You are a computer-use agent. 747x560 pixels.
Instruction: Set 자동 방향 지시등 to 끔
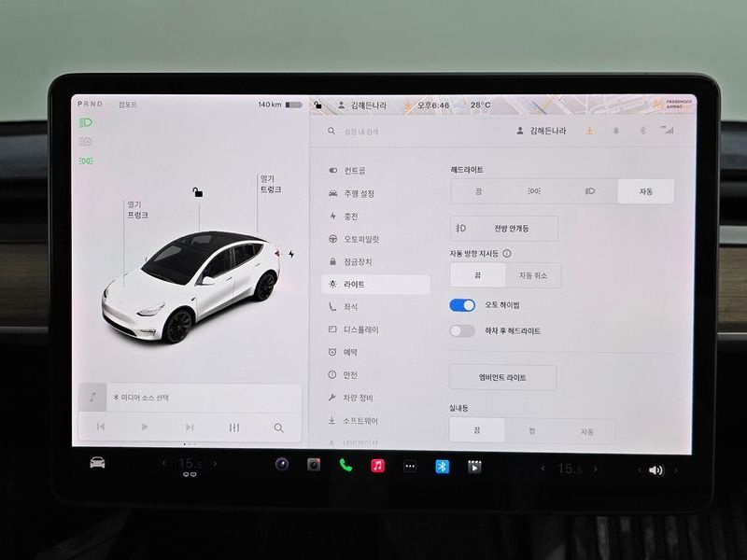(478, 275)
